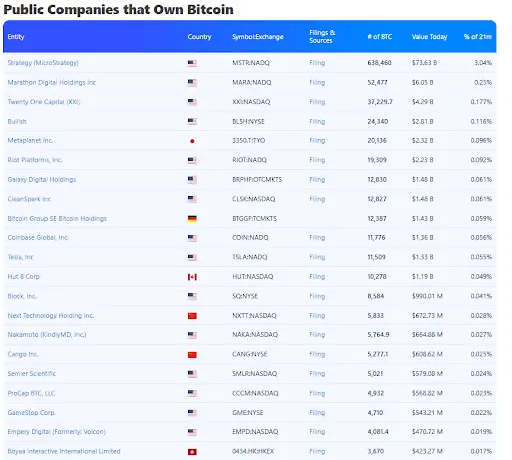
Task: Click the US flag in Coinbase row
Action: pyautogui.click(x=192, y=238)
